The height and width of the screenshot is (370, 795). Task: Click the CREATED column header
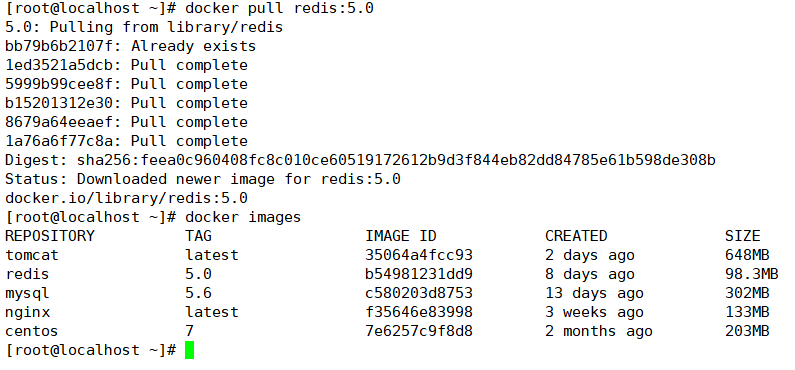tap(576, 236)
